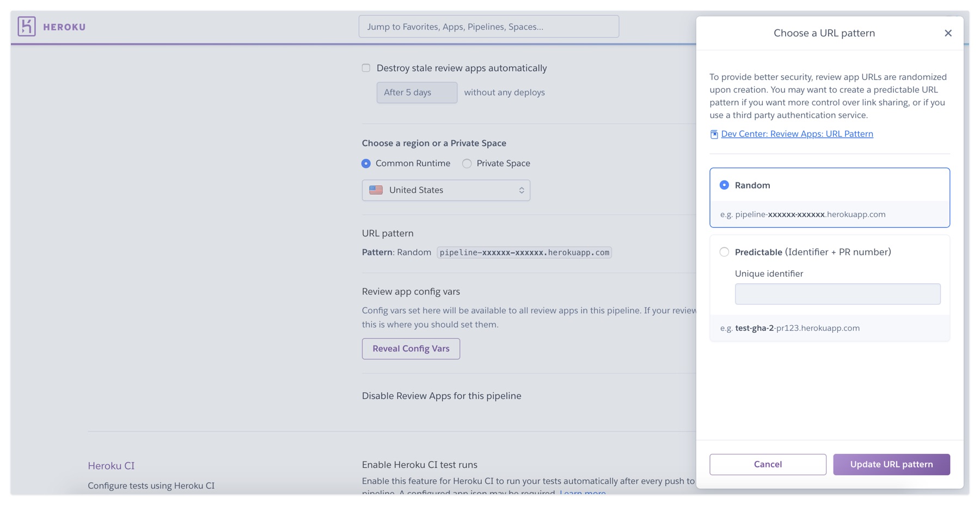Focus the Unique identifier text field
The width and height of the screenshot is (980, 505).
click(x=837, y=294)
